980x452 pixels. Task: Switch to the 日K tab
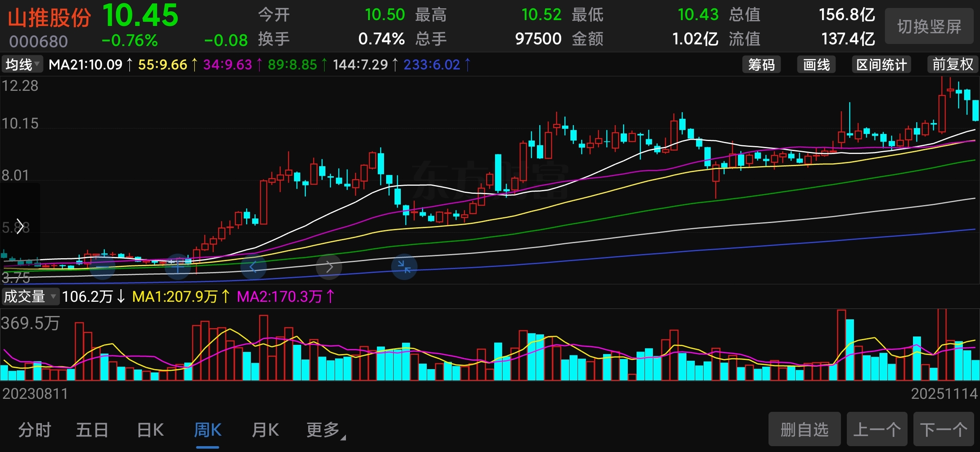pos(150,430)
